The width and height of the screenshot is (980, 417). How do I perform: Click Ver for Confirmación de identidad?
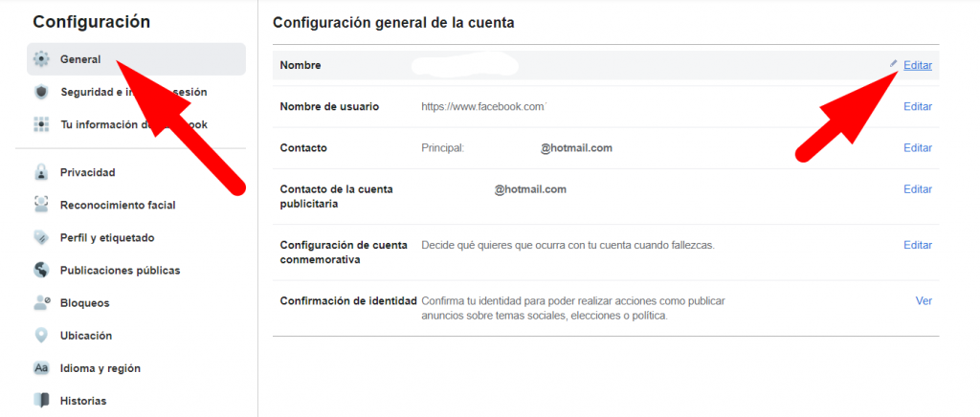[924, 300]
